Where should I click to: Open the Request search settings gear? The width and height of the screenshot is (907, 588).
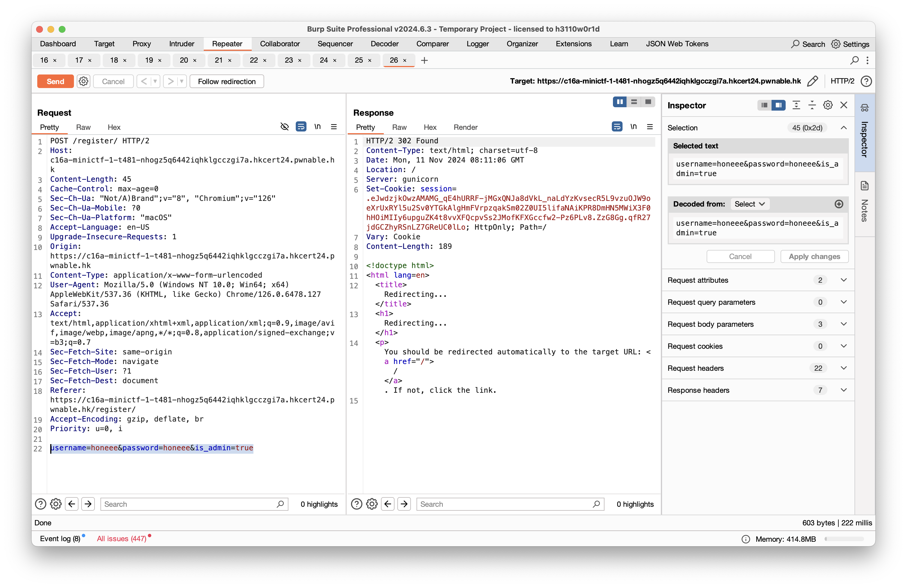(56, 504)
